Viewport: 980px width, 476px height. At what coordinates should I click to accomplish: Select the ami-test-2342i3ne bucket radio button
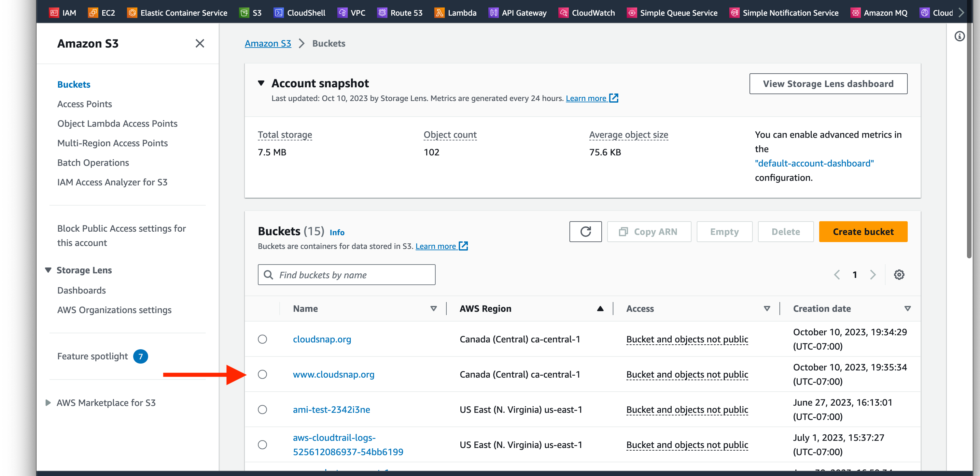pos(262,409)
